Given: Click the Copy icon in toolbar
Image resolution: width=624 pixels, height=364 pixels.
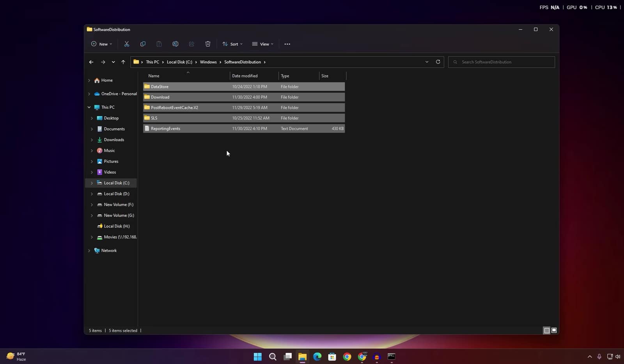Looking at the screenshot, I should (x=143, y=44).
